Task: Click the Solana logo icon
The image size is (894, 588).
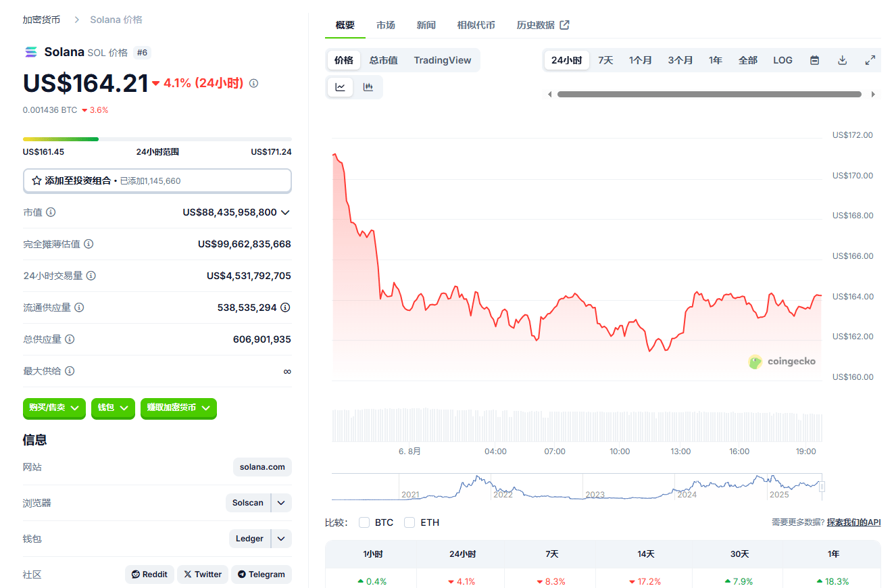Action: pos(30,52)
